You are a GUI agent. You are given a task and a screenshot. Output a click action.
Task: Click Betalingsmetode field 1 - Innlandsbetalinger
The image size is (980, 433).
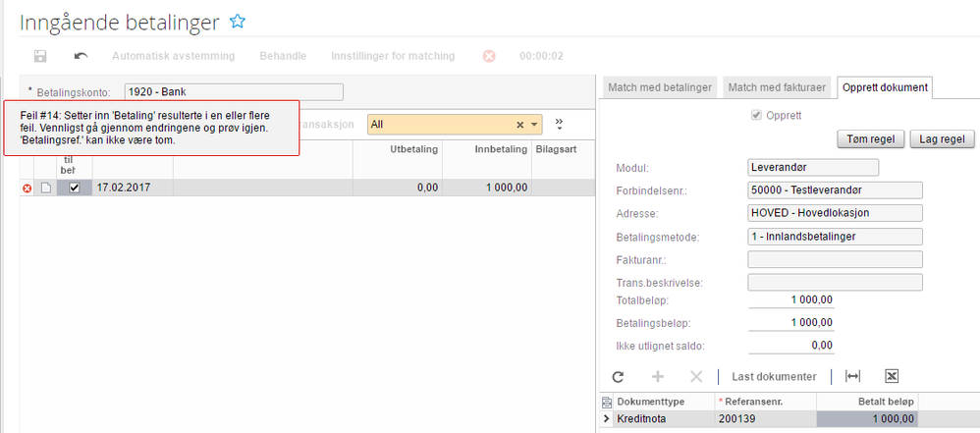[835, 237]
